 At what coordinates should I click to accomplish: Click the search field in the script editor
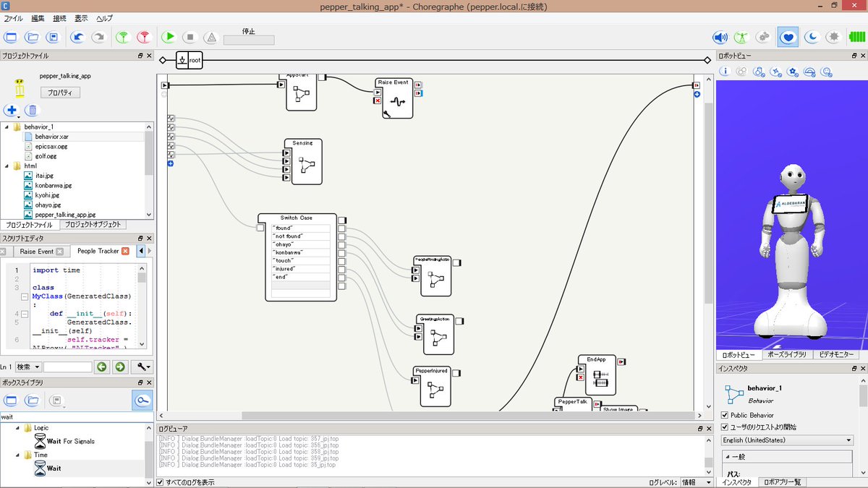click(x=67, y=367)
